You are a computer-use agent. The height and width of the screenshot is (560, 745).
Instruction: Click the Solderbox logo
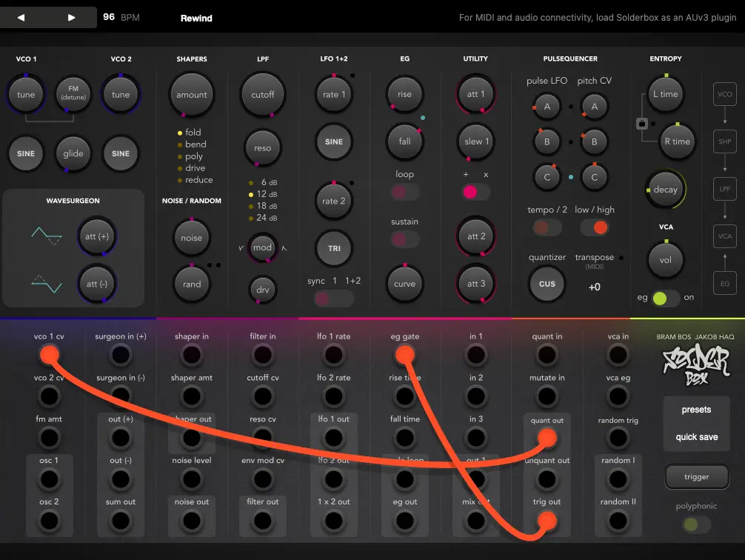(x=697, y=365)
